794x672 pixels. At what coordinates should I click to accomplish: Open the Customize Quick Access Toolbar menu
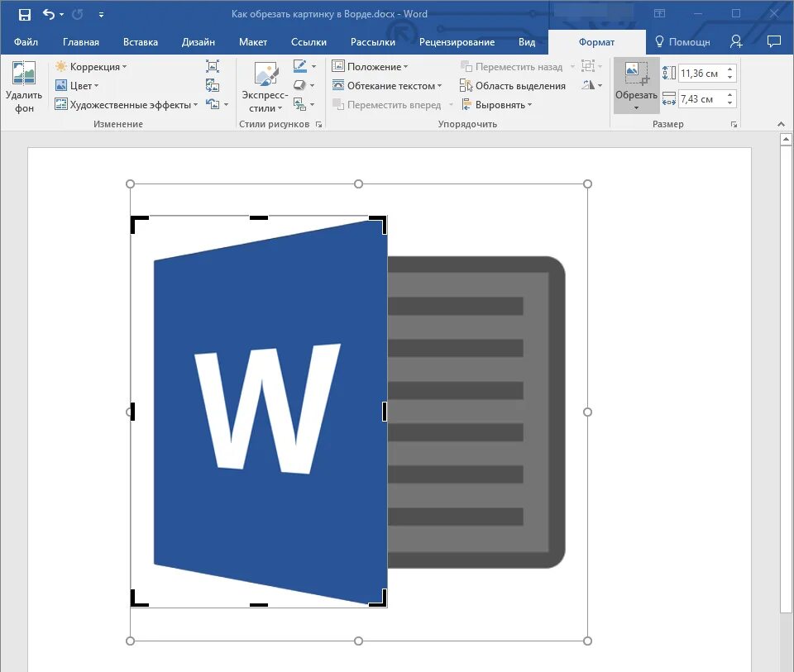[101, 15]
